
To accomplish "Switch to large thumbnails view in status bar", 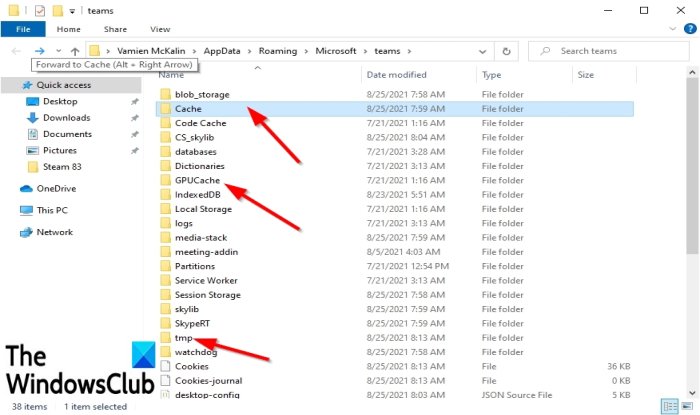I will point(687,406).
